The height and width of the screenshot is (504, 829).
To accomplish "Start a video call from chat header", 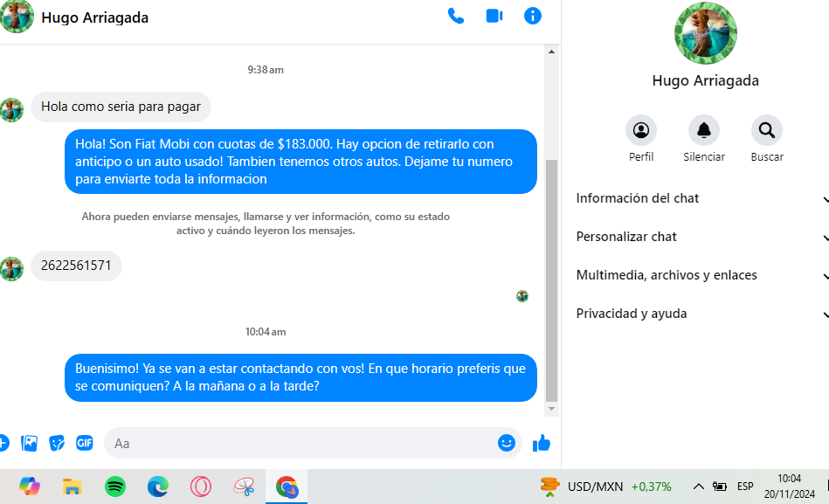I will [x=494, y=17].
